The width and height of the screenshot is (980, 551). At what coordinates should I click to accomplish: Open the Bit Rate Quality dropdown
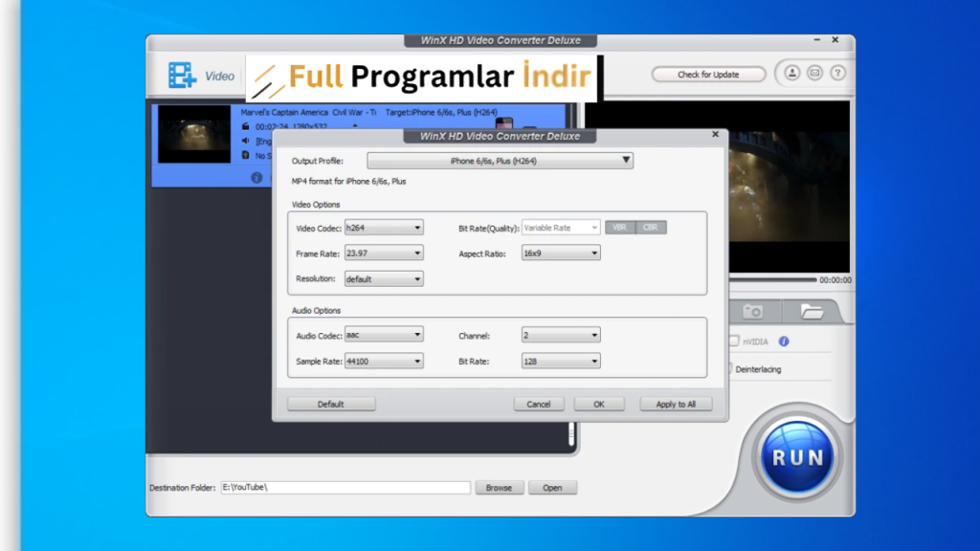(561, 228)
